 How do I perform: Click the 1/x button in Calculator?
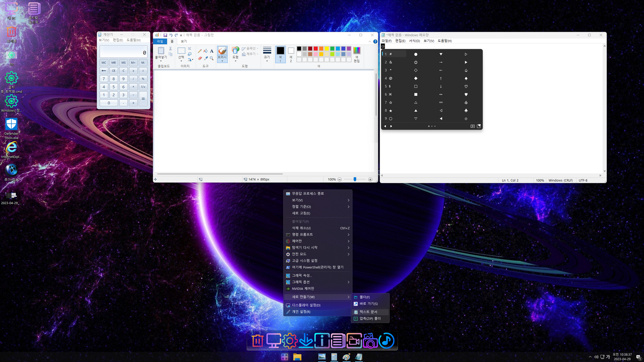143,87
